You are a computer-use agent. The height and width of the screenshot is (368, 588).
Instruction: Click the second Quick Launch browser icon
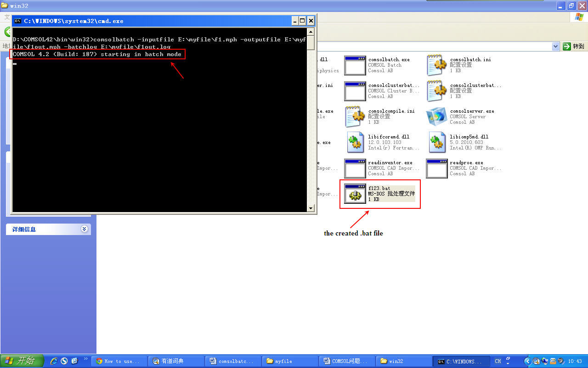point(64,361)
